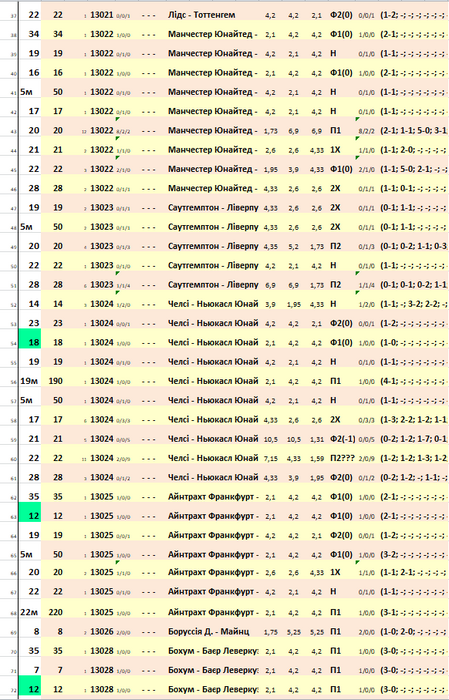Select the score cell '(1-1; 5-0; 2-1'
The height and width of the screenshot is (700, 449).
413,169
